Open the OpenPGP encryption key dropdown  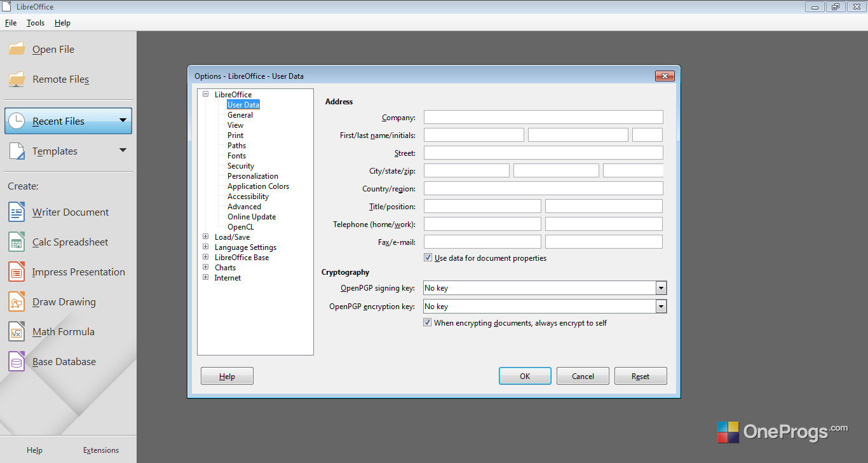click(661, 307)
